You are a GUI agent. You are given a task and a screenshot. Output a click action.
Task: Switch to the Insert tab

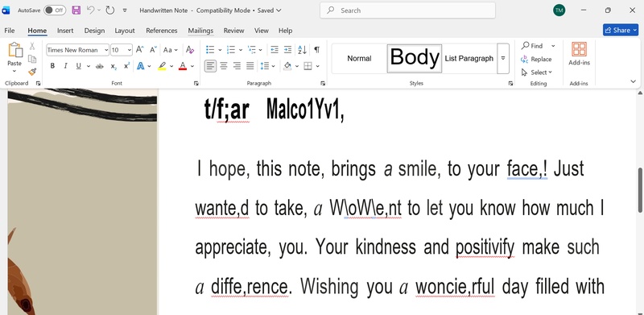pyautogui.click(x=65, y=31)
